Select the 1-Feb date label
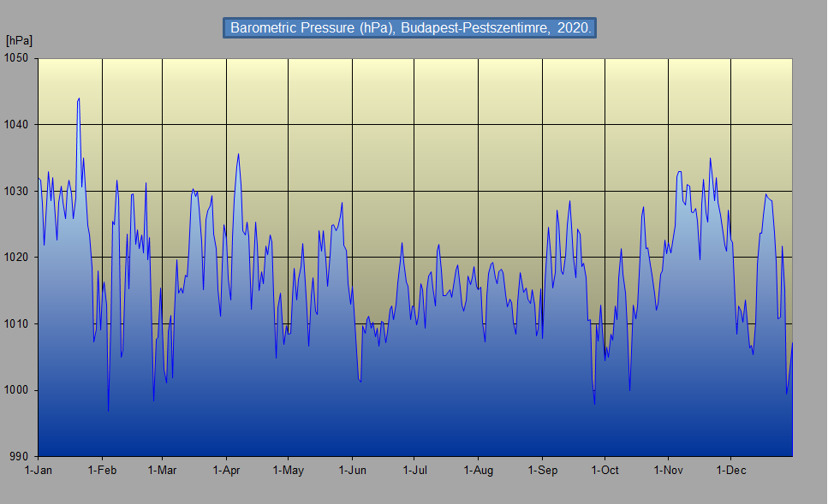Viewport: 828px width, 504px height. pyautogui.click(x=102, y=471)
